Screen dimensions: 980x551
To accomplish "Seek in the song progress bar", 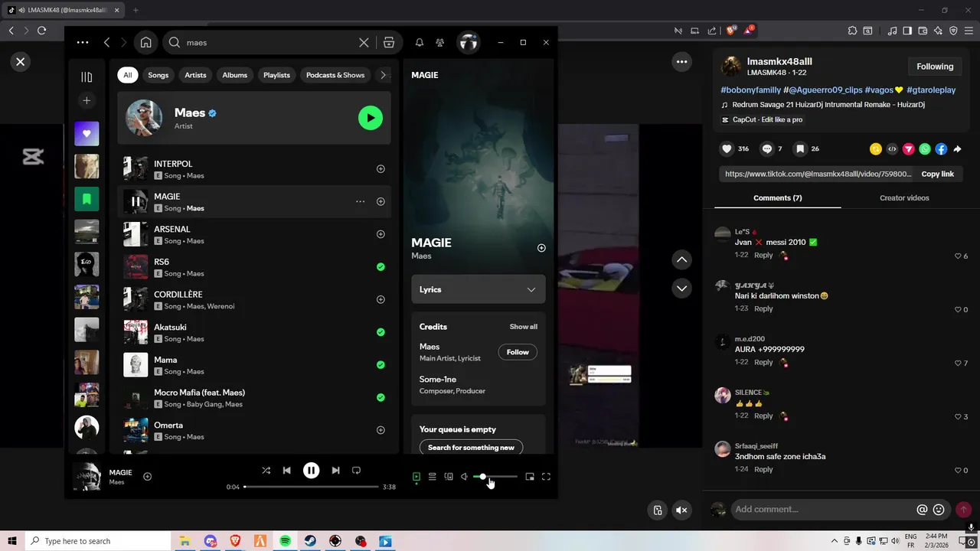I will [312, 487].
